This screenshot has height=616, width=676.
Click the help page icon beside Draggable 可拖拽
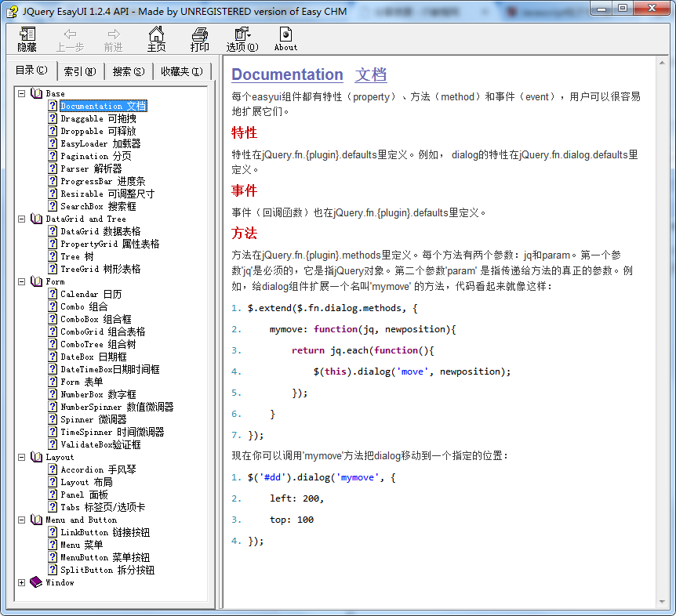coord(53,118)
